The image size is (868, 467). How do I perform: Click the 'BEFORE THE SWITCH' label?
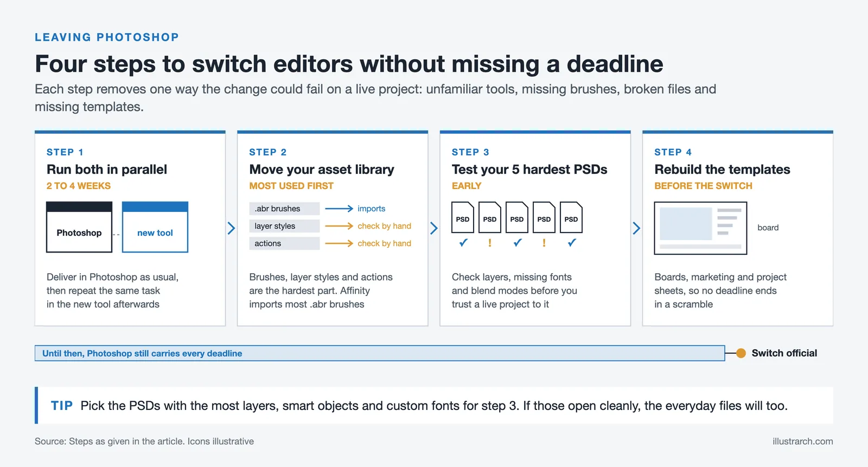pyautogui.click(x=703, y=186)
